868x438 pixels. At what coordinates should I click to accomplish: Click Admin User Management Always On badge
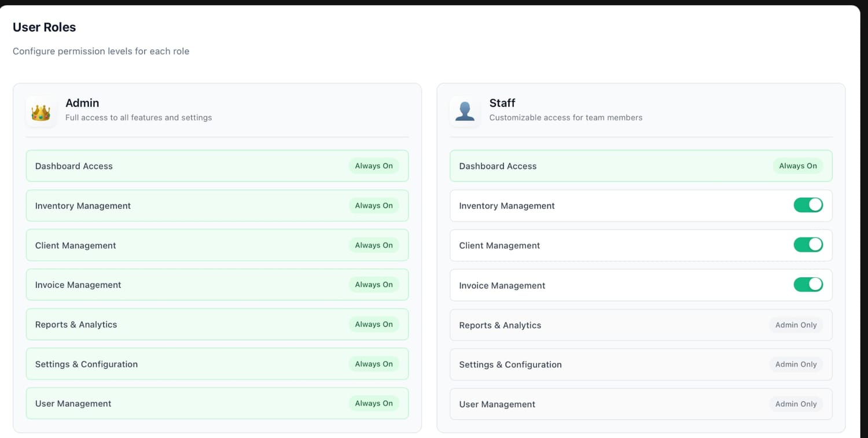tap(374, 404)
